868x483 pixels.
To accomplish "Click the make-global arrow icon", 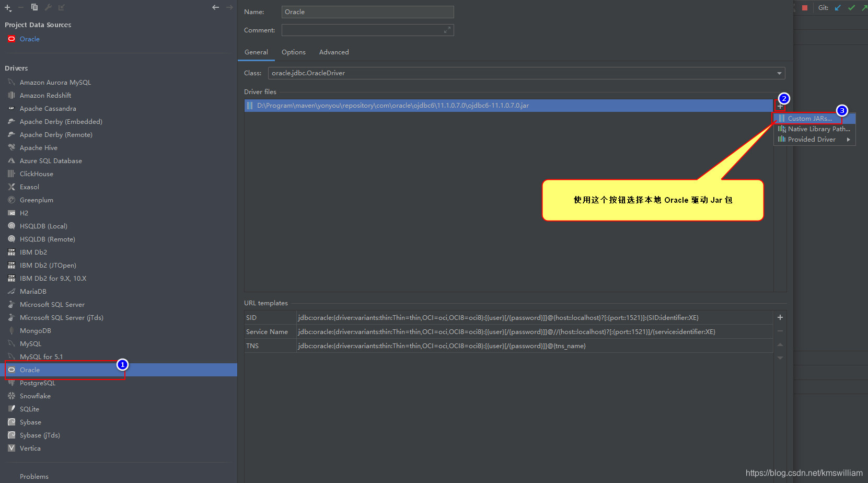I will pos(62,7).
